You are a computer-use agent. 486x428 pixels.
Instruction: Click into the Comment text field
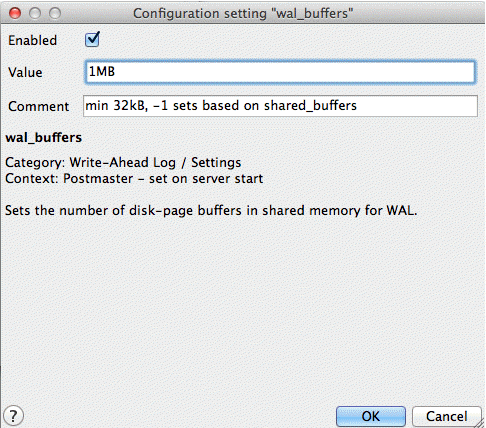pyautogui.click(x=280, y=106)
